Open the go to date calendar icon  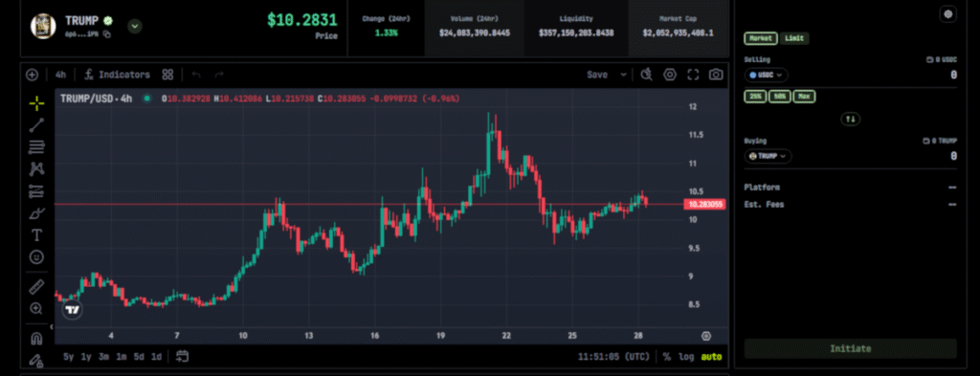[182, 357]
